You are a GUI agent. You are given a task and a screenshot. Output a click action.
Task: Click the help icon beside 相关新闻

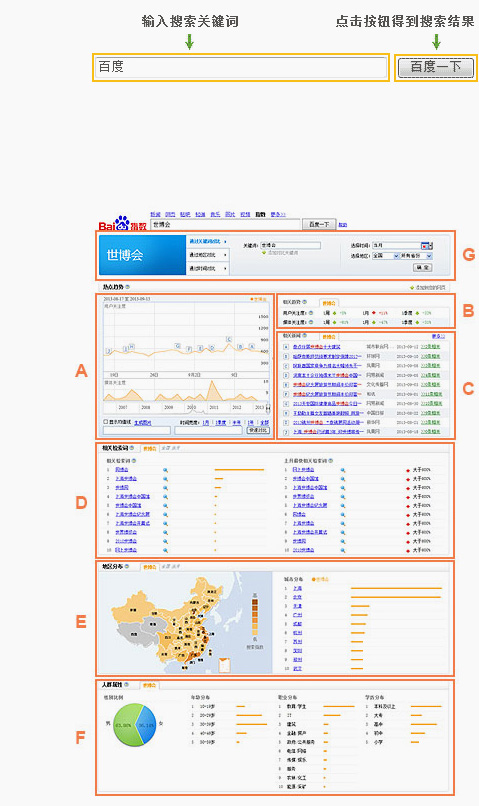[x=304, y=336]
